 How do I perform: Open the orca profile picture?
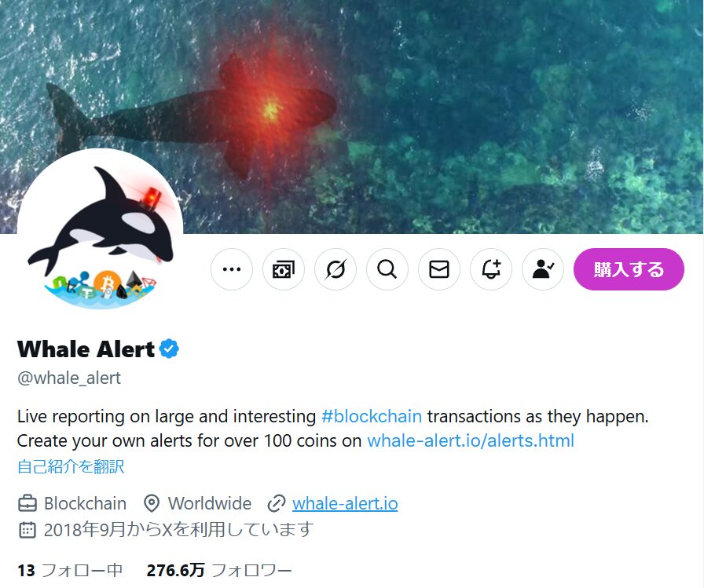click(x=100, y=231)
